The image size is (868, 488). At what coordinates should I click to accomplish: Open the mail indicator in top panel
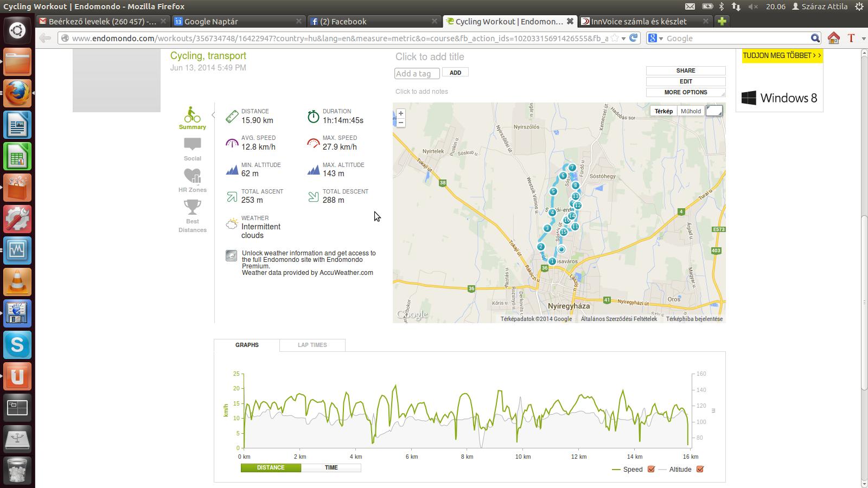[x=690, y=7]
